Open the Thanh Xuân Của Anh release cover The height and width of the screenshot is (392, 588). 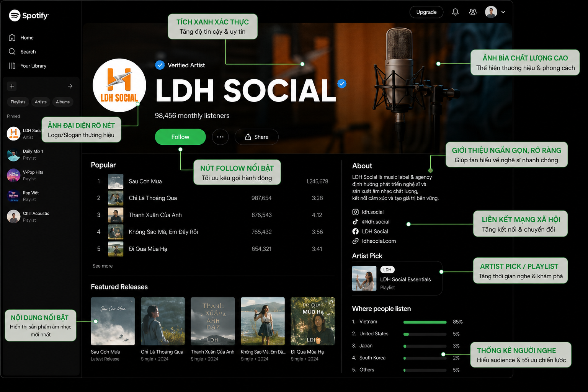click(x=213, y=321)
